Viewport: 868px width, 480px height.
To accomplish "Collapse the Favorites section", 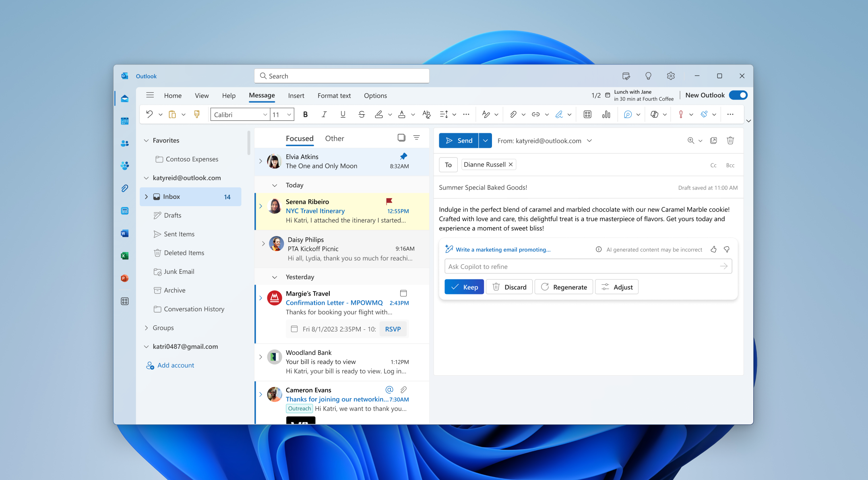I will (146, 141).
